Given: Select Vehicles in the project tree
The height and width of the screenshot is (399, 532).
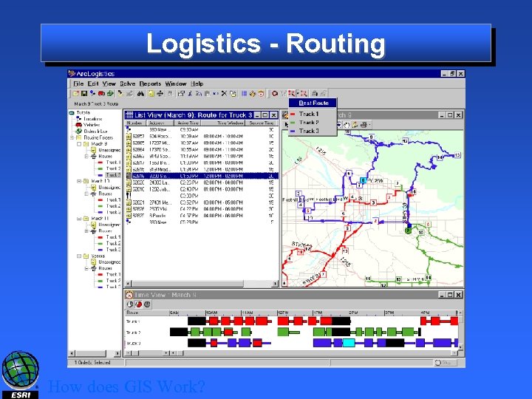Looking at the screenshot, I should point(92,125).
